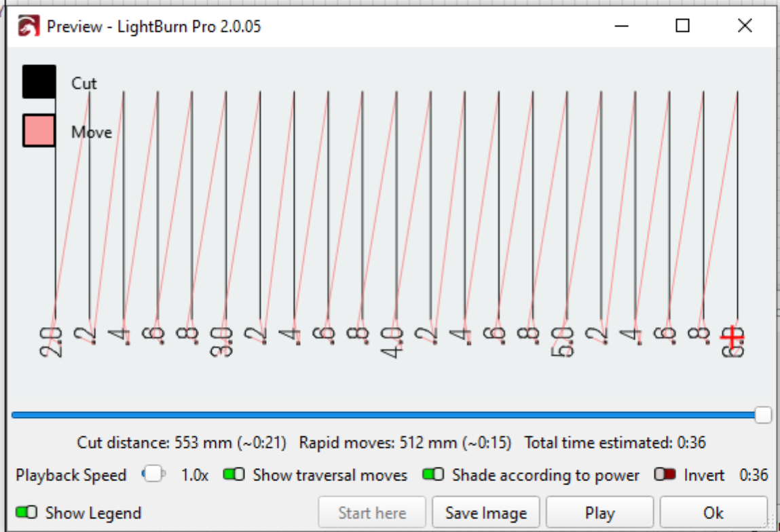Maximize the Preview window
780x532 pixels.
pos(683,26)
